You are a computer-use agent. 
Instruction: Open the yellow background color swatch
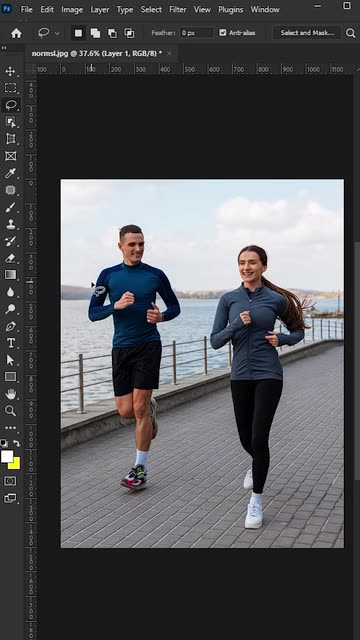tap(16, 464)
